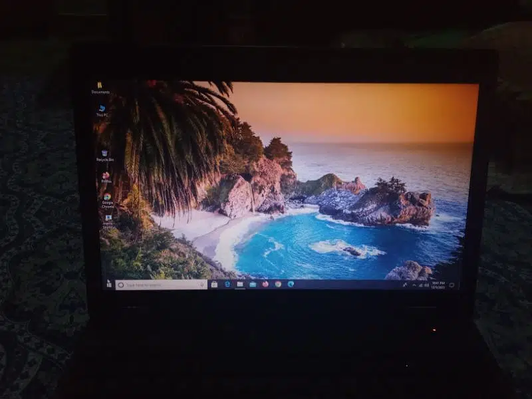This screenshot has width=532, height=399.
Task: Open the Windows Start menu
Action: point(109,285)
